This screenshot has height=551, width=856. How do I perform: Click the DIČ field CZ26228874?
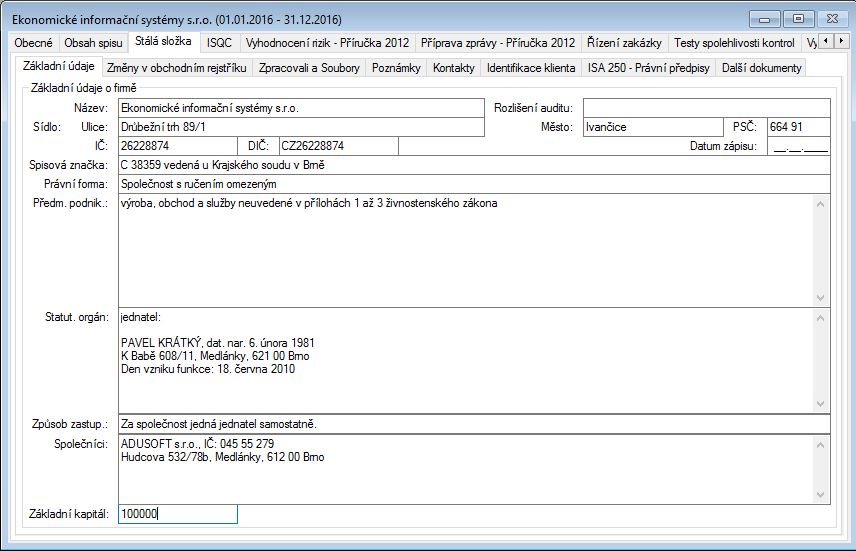[338, 146]
